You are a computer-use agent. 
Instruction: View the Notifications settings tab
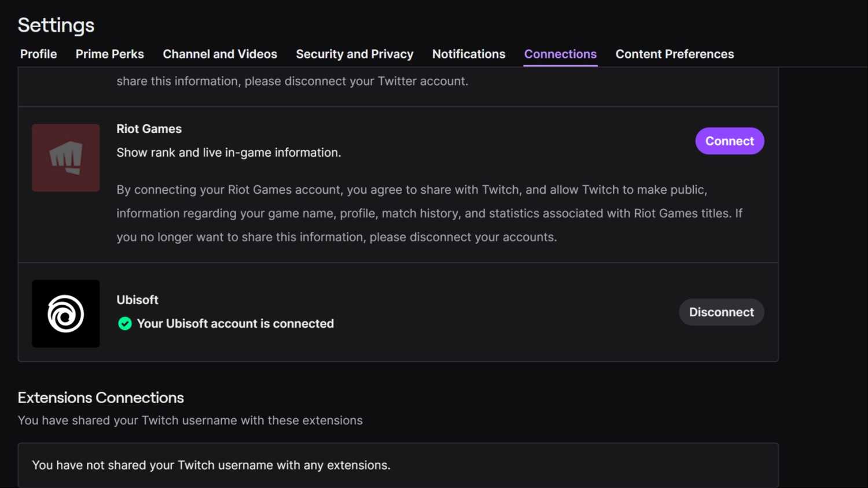(468, 54)
